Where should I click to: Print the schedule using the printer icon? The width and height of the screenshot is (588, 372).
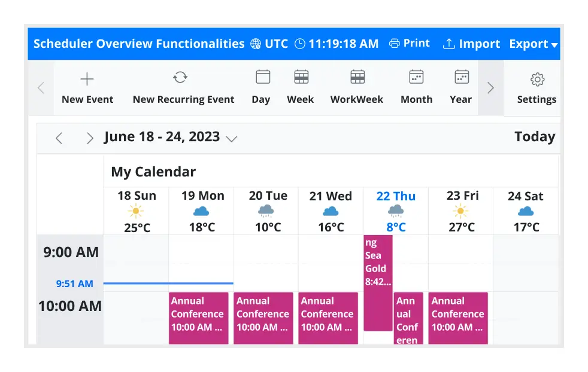(395, 43)
